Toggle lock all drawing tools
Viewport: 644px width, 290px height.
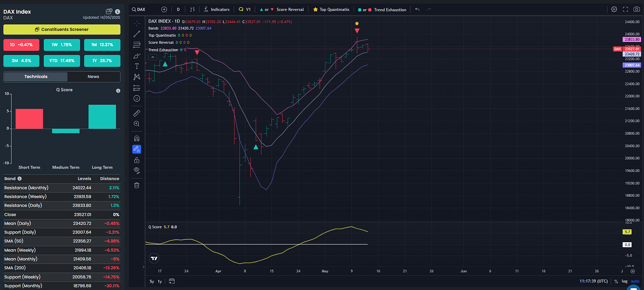point(137,160)
